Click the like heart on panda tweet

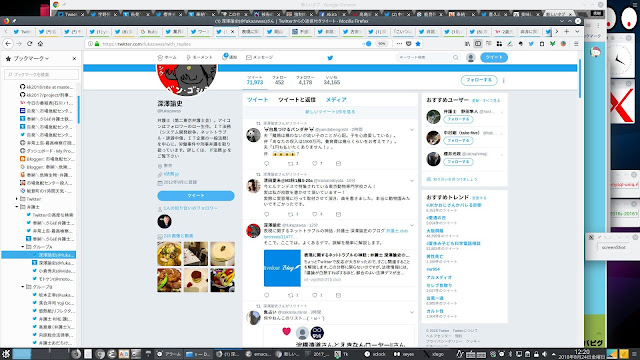click(315, 164)
